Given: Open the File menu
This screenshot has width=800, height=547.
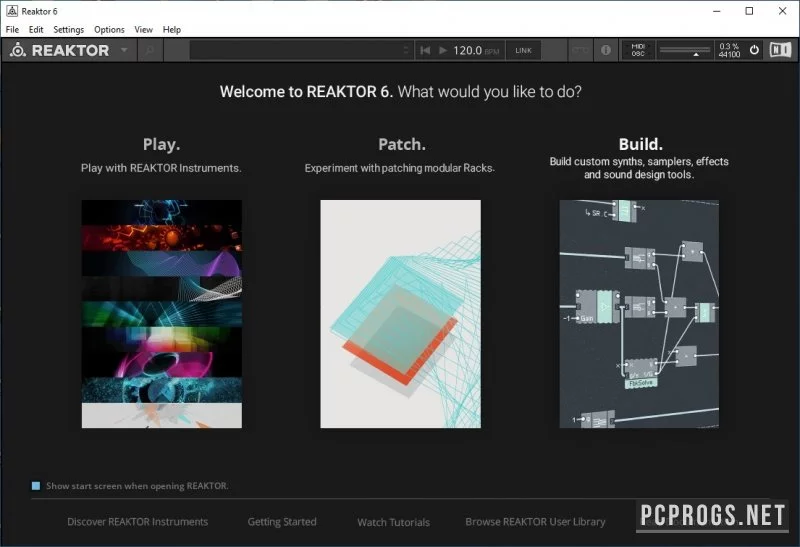Looking at the screenshot, I should [12, 30].
